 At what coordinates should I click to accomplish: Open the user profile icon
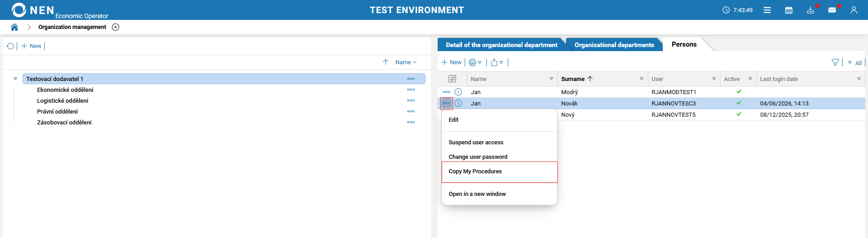pos(854,10)
